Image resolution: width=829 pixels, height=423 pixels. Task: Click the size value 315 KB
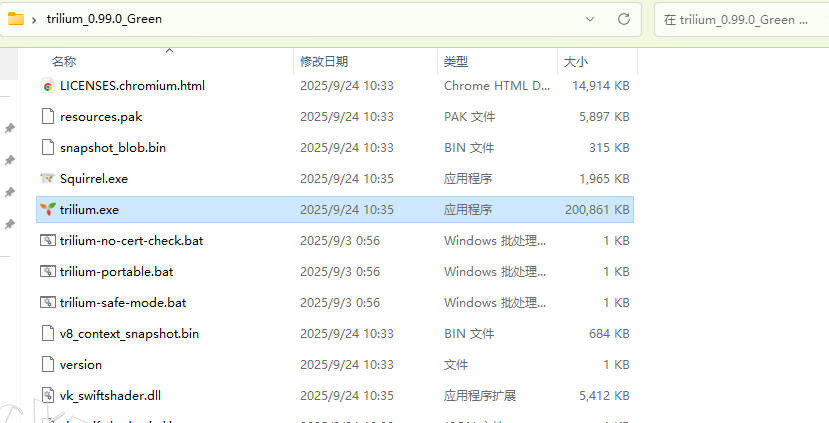click(609, 148)
